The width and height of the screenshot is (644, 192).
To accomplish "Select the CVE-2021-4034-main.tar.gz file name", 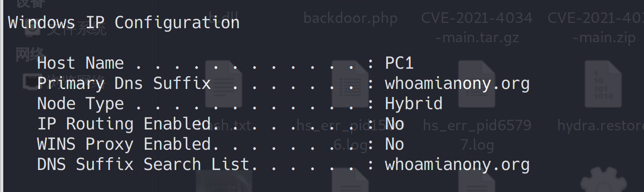I will [477, 27].
